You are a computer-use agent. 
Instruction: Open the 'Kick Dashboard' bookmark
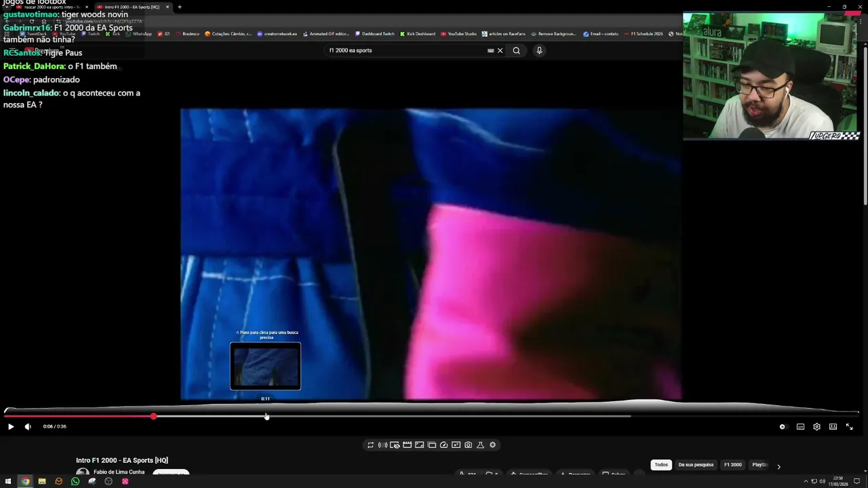pos(417,34)
